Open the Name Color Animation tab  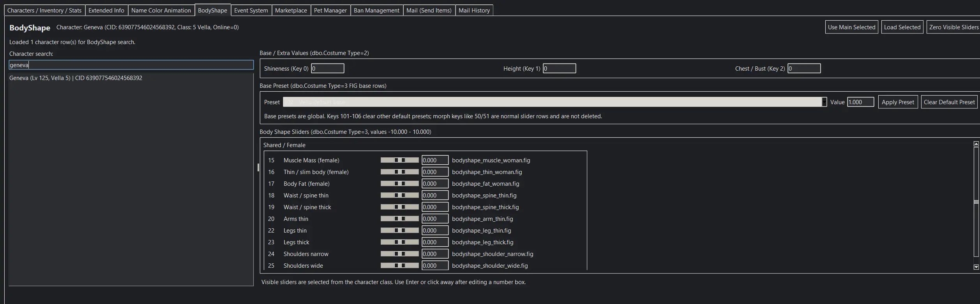click(x=161, y=11)
